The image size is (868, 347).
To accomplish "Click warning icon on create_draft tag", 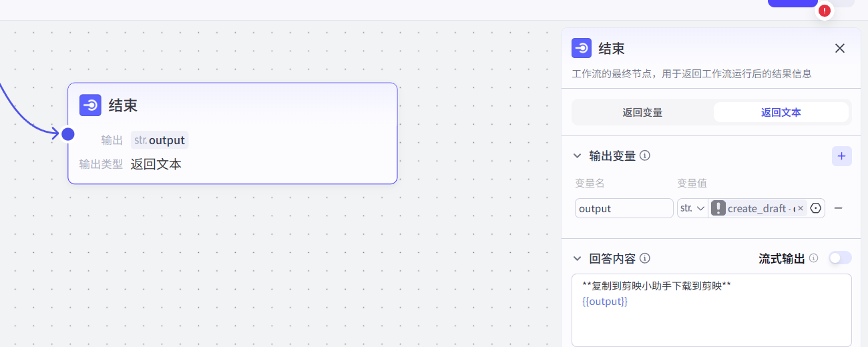I will point(718,208).
